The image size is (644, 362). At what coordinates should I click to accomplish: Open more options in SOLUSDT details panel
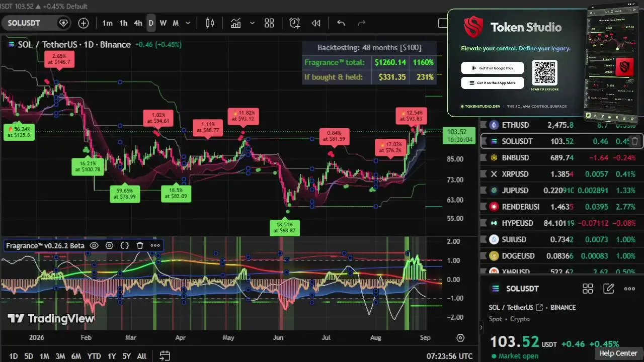coord(629,289)
